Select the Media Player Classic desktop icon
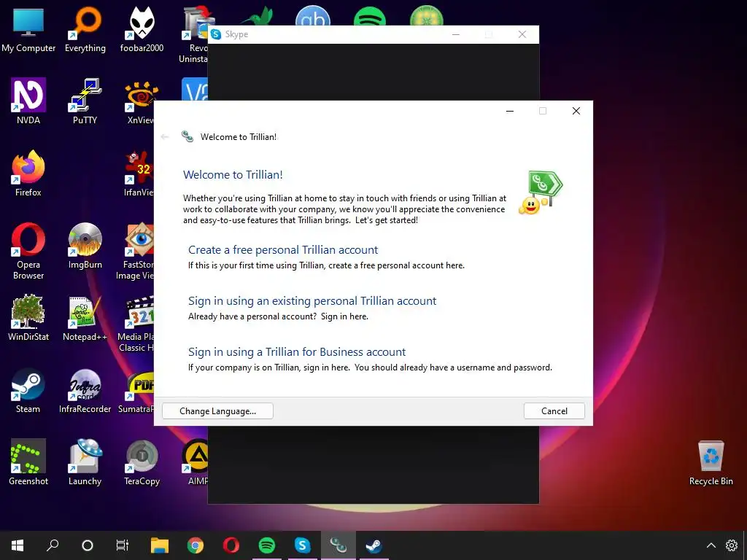Image resolution: width=747 pixels, height=560 pixels. pos(136,324)
